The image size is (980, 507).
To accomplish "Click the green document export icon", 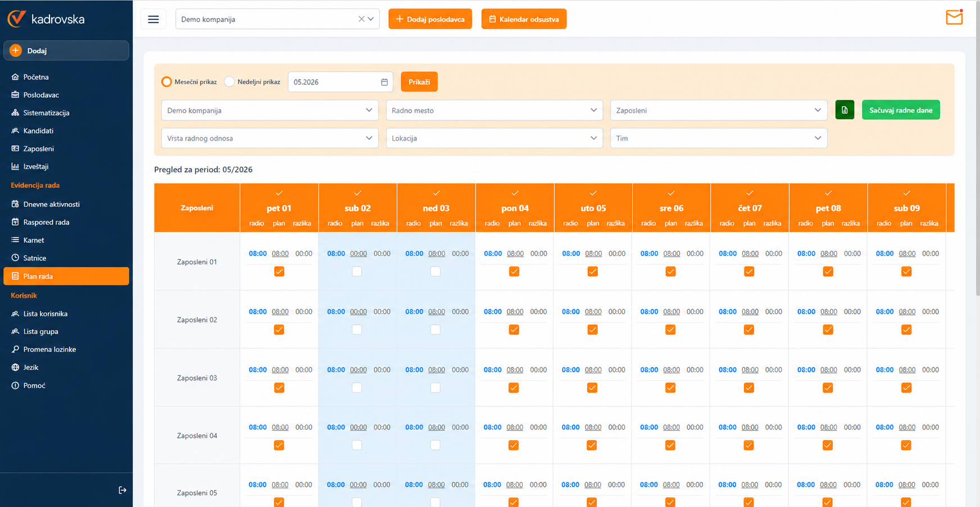I will click(845, 110).
